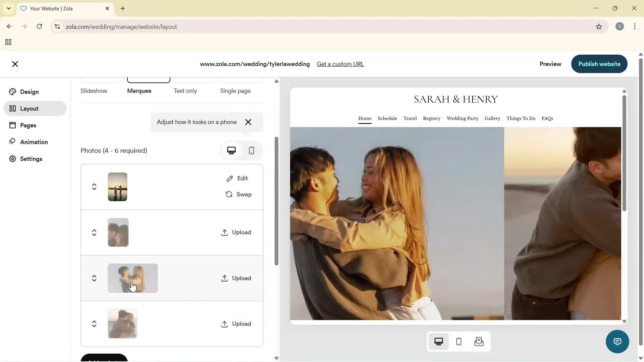Image resolution: width=644 pixels, height=362 pixels.
Task: Switch photos panel to mobile preview
Action: point(252,150)
